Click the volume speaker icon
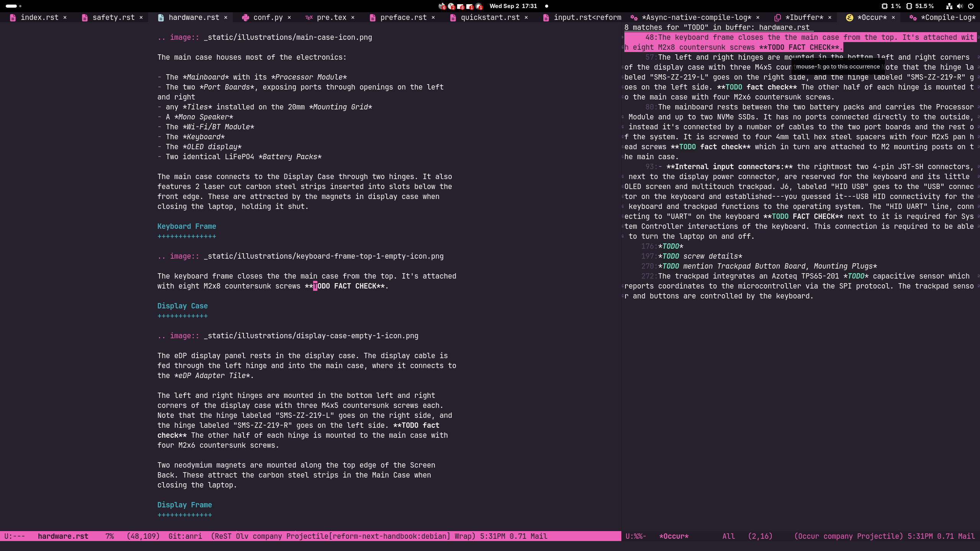This screenshot has width=980, height=551. click(x=960, y=6)
